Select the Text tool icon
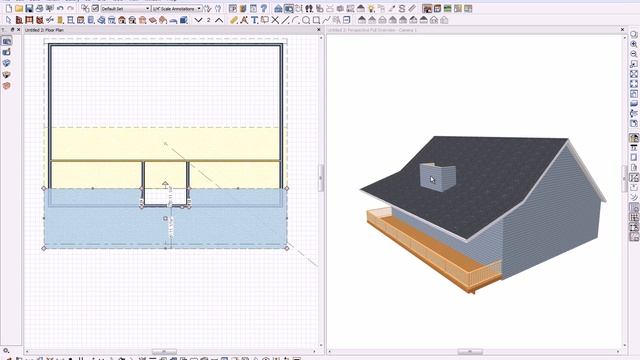Screen dimensions: 640x360 click(x=254, y=20)
